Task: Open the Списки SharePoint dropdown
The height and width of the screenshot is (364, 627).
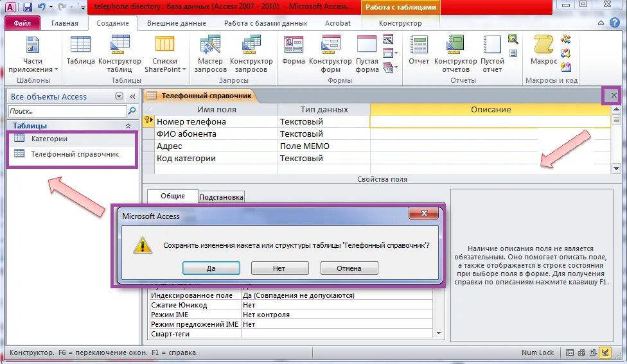Action: pyautogui.click(x=164, y=55)
